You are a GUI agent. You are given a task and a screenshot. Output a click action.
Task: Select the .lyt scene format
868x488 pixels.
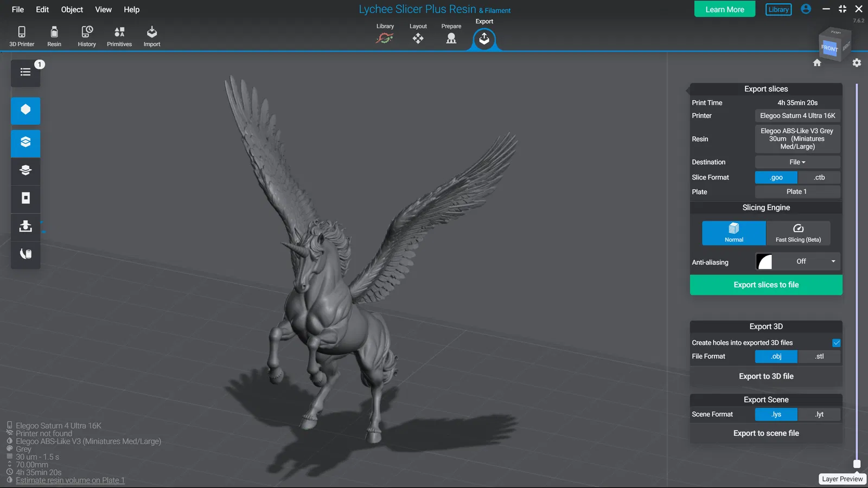(819, 414)
